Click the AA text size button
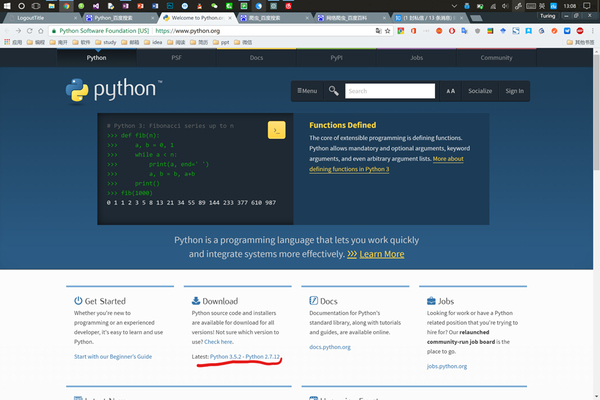The width and height of the screenshot is (600, 400). [x=450, y=91]
